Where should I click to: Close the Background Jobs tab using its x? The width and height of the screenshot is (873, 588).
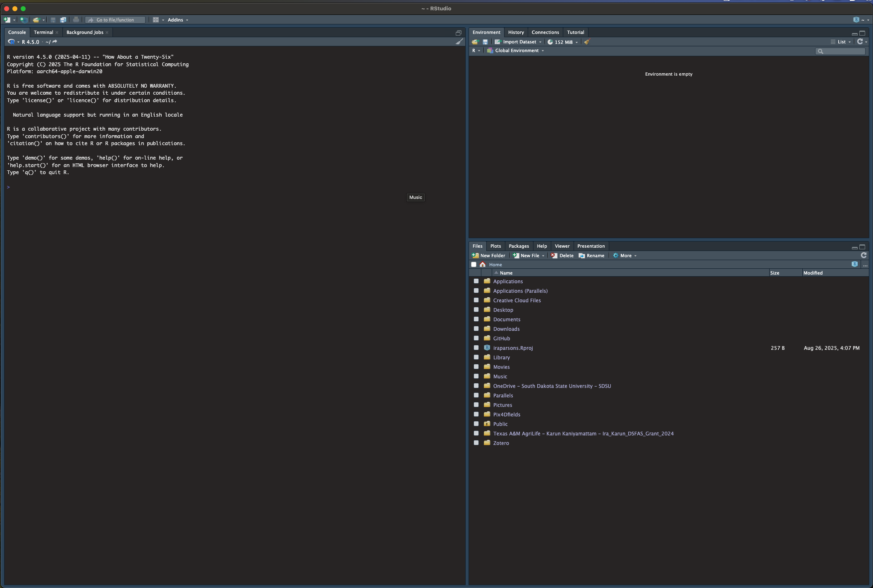(x=107, y=33)
